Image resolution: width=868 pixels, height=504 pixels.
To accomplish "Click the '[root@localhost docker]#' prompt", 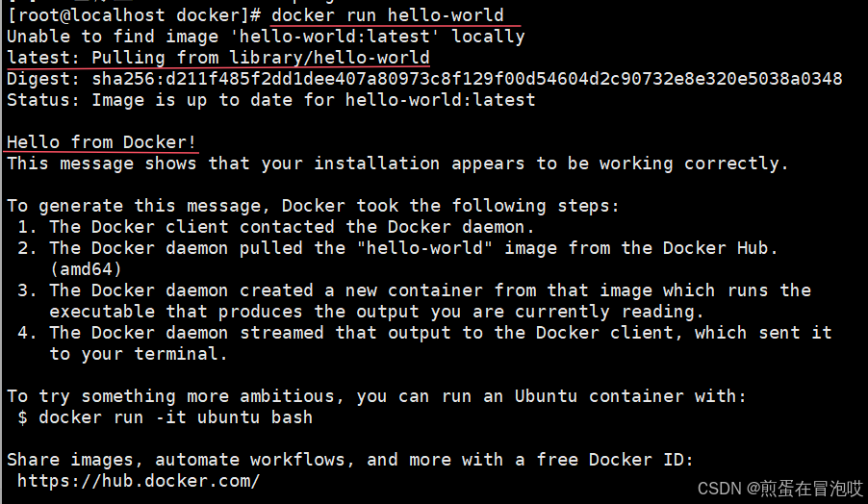I will (134, 15).
